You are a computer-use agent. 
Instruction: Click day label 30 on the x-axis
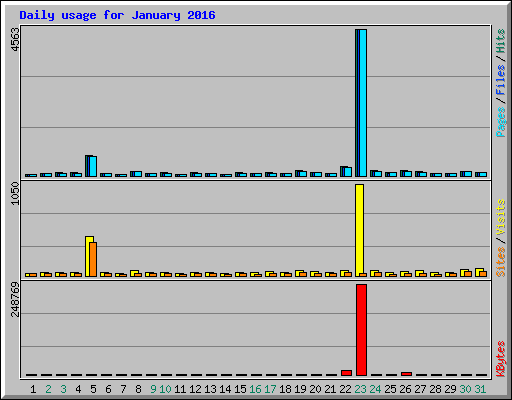[x=465, y=389]
